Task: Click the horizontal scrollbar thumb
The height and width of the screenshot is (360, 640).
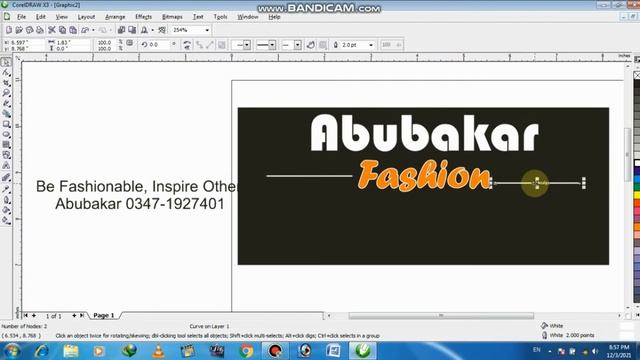Action: pyautogui.click(x=441, y=316)
